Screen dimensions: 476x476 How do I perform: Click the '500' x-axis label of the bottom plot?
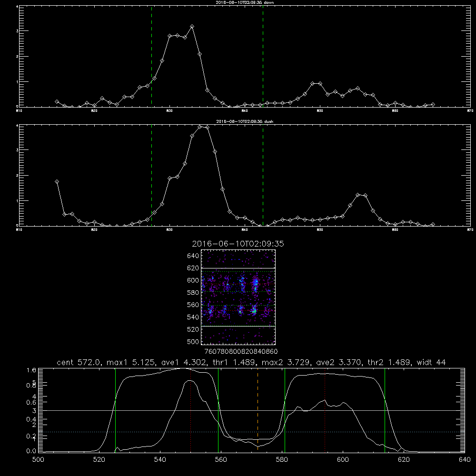[38, 460]
